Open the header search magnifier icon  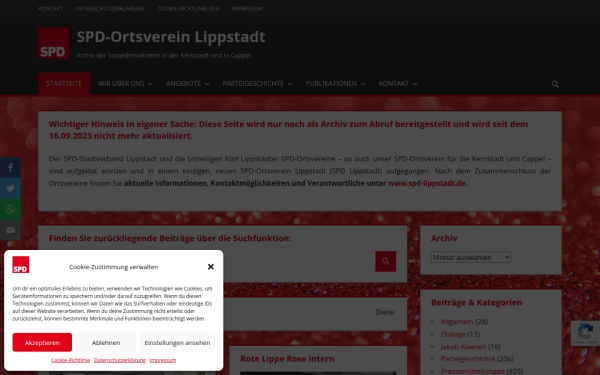555,84
